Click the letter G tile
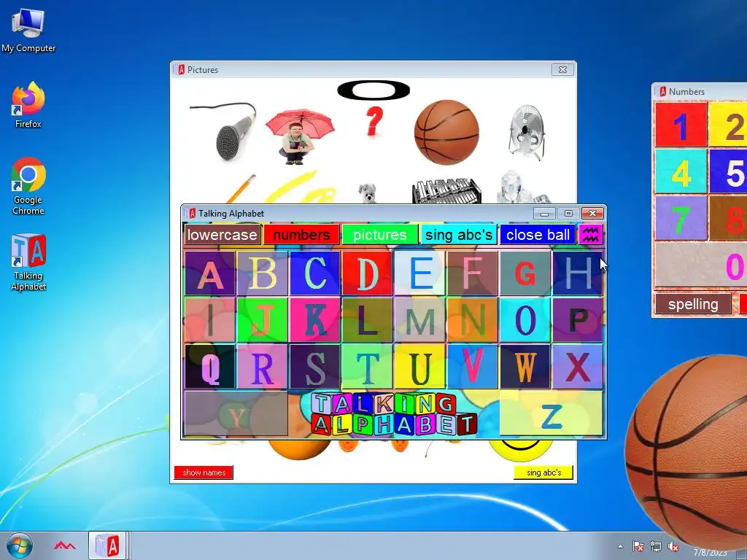The height and width of the screenshot is (560, 747). coord(525,273)
